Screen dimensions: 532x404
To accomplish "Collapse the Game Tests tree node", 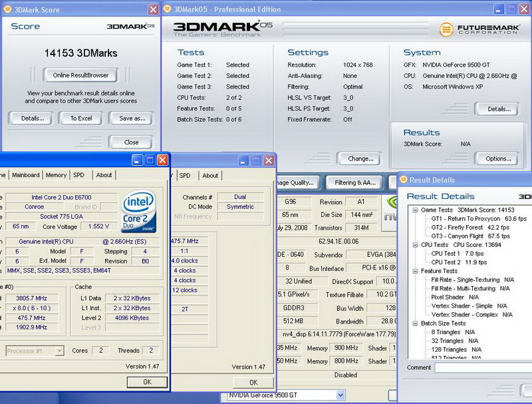I will [x=415, y=210].
